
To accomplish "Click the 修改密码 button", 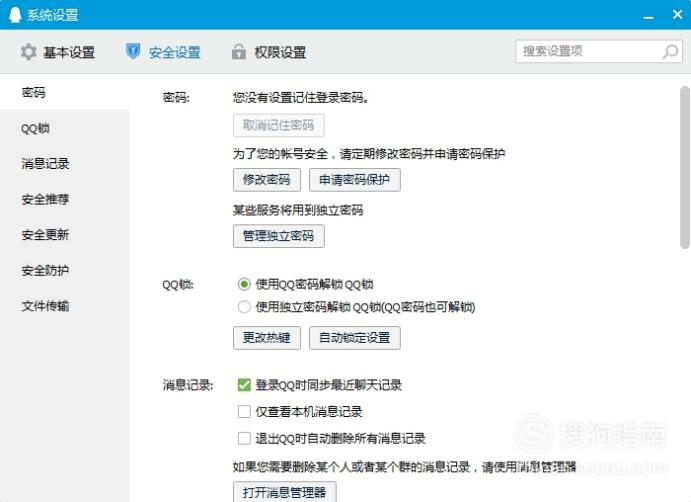I will pyautogui.click(x=267, y=180).
